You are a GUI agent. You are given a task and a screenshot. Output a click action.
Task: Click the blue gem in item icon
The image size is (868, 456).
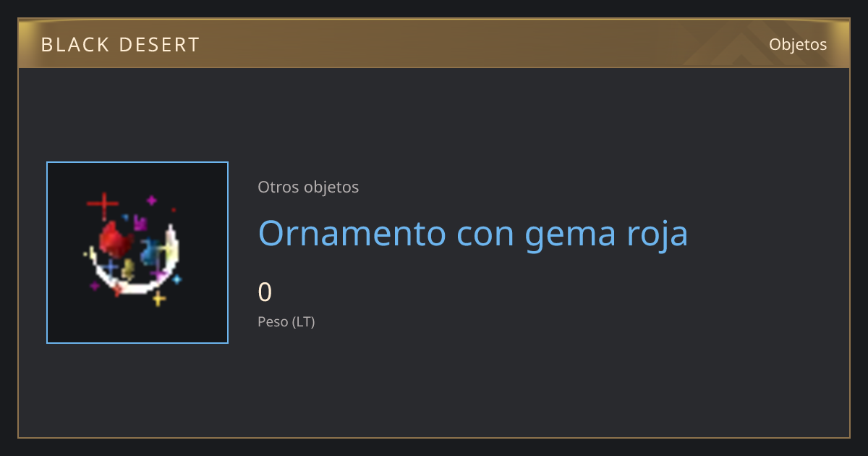coord(152,251)
